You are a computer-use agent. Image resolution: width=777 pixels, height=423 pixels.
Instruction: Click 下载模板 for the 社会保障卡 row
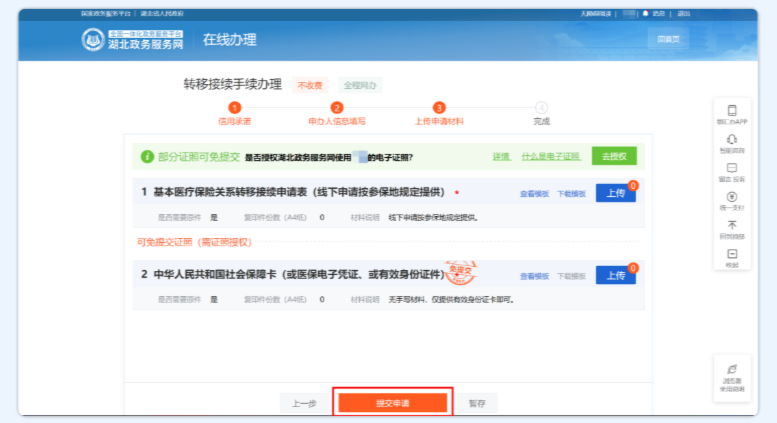tap(571, 276)
